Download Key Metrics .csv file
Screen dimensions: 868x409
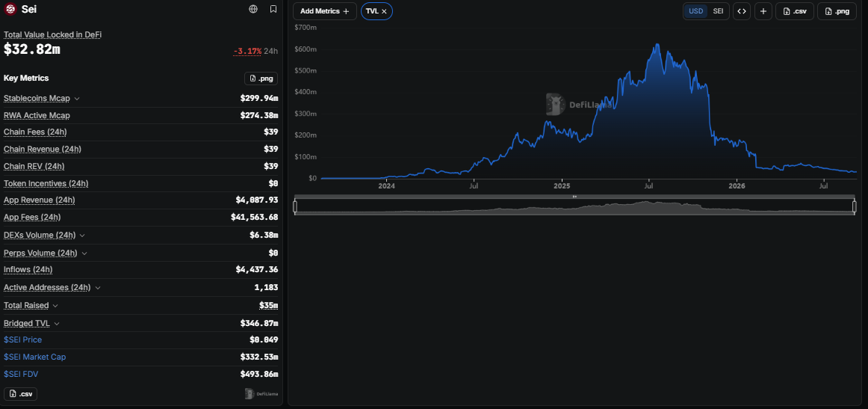20,394
